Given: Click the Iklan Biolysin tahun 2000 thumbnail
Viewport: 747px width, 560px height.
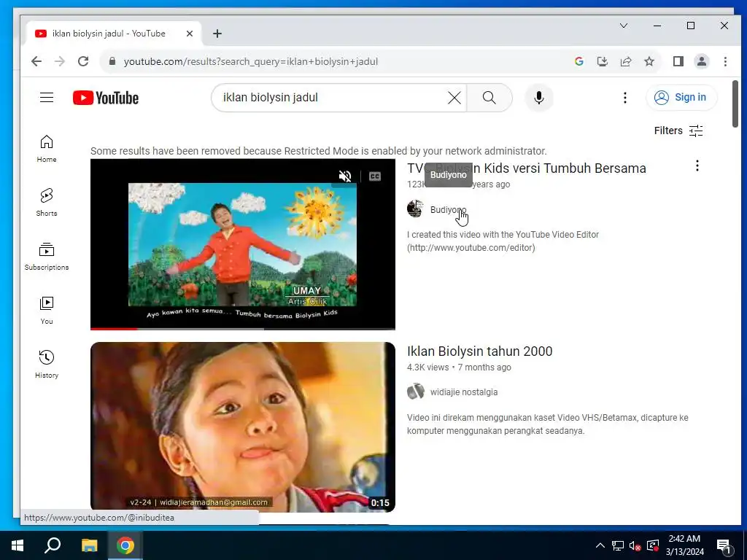Looking at the screenshot, I should point(242,427).
